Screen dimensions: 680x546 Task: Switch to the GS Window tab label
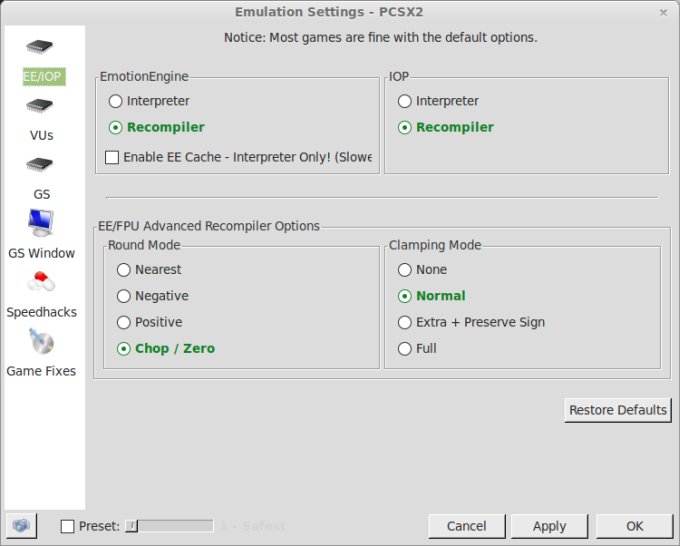tap(42, 253)
